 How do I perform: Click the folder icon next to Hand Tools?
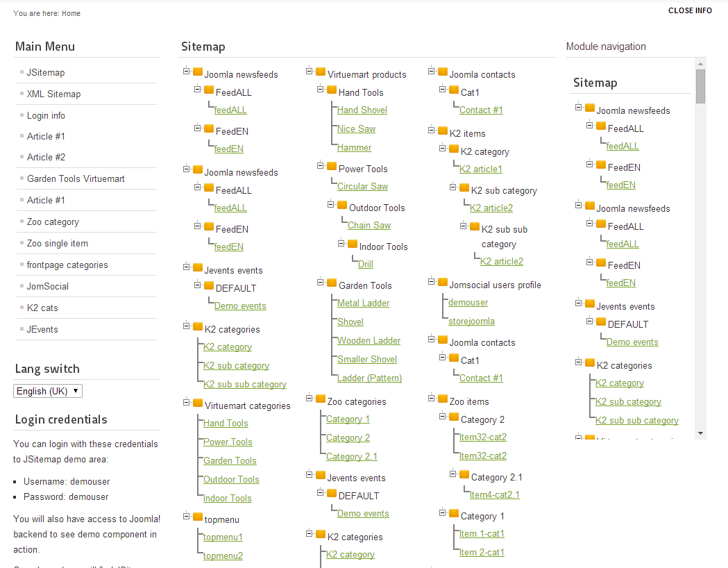[332, 90]
